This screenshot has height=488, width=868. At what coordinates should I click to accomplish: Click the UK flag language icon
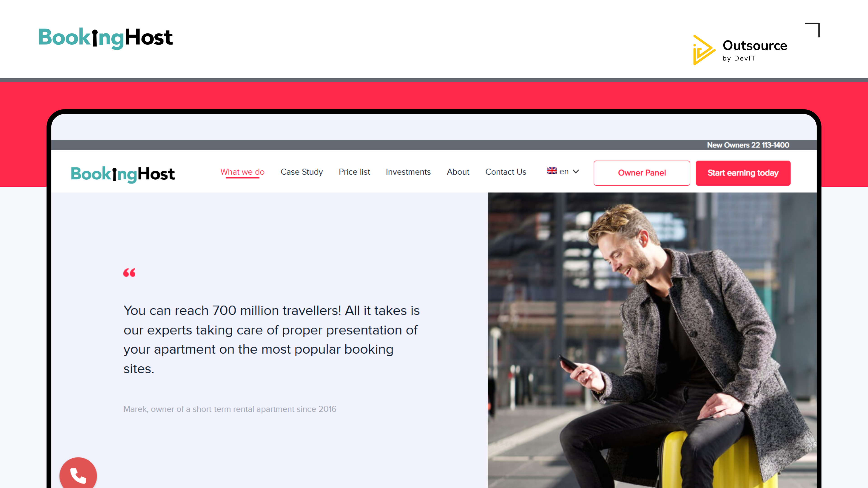[x=552, y=171]
